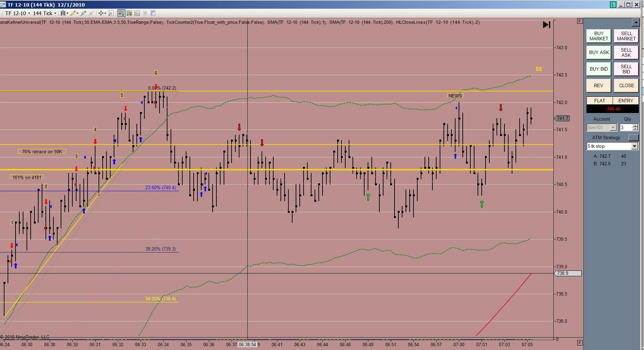Click the 06:38:54 crosshair time label
Screen dimensions: 644x350
(x=247, y=344)
